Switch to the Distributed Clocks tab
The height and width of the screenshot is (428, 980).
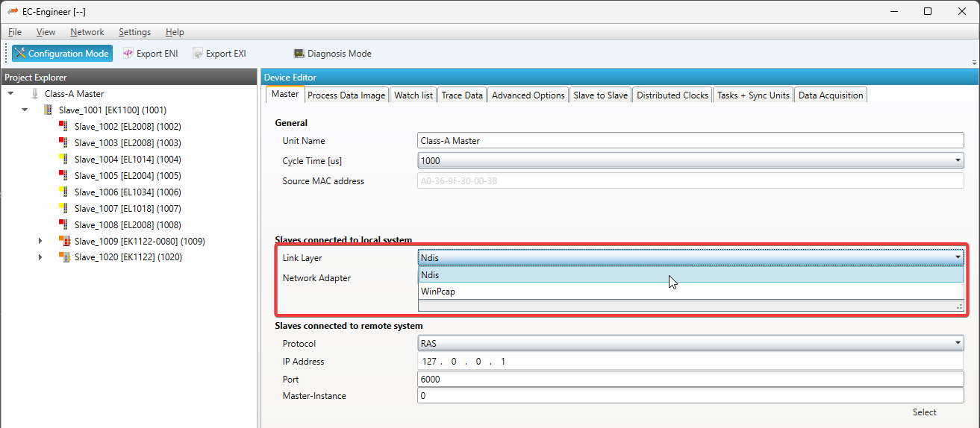tap(672, 95)
